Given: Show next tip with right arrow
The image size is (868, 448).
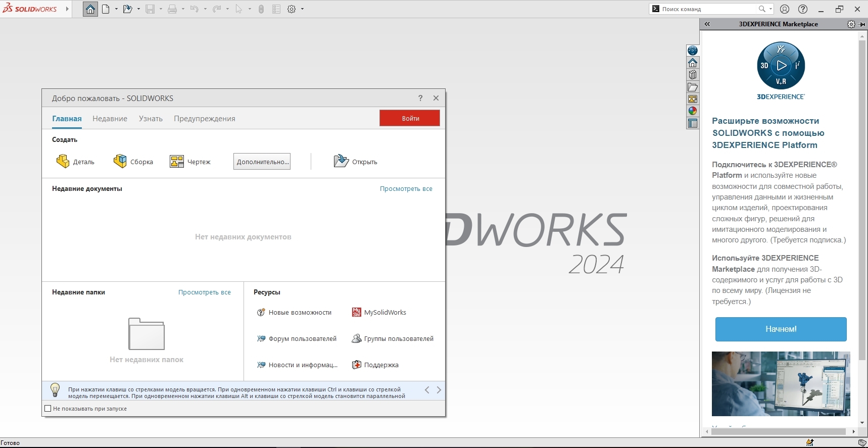Looking at the screenshot, I should tap(439, 390).
